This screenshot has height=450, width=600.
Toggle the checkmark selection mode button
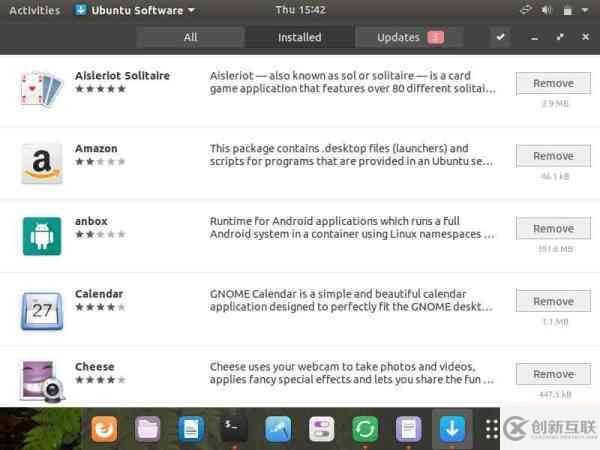tap(501, 37)
